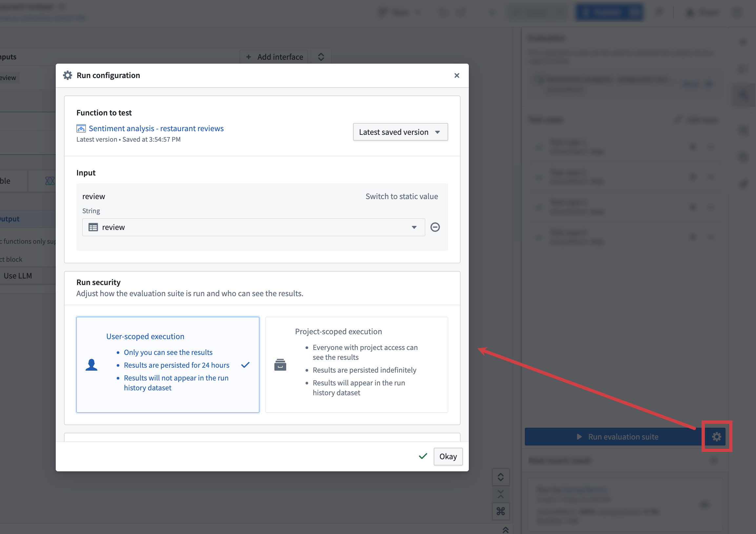Open run settings gear beside Run evaluation suite

(716, 437)
